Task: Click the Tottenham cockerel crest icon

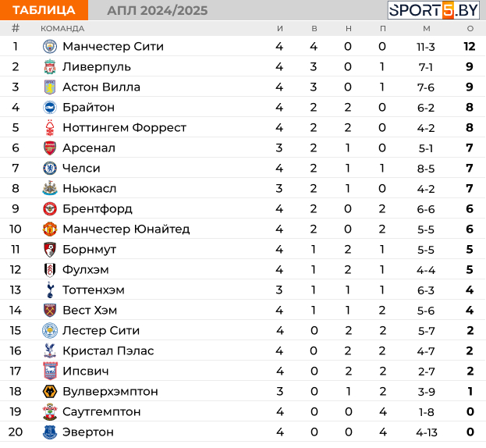Action: pyautogui.click(x=50, y=290)
